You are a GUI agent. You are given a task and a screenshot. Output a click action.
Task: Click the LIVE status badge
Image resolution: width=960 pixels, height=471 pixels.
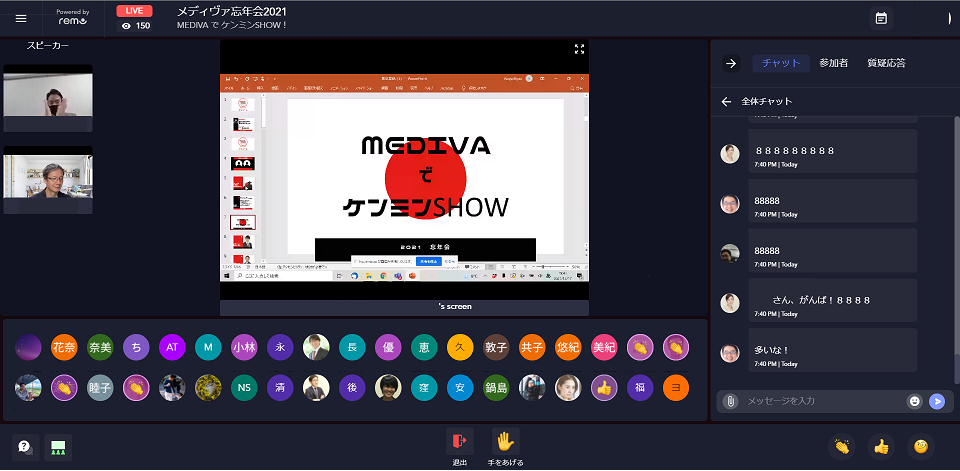tap(134, 11)
